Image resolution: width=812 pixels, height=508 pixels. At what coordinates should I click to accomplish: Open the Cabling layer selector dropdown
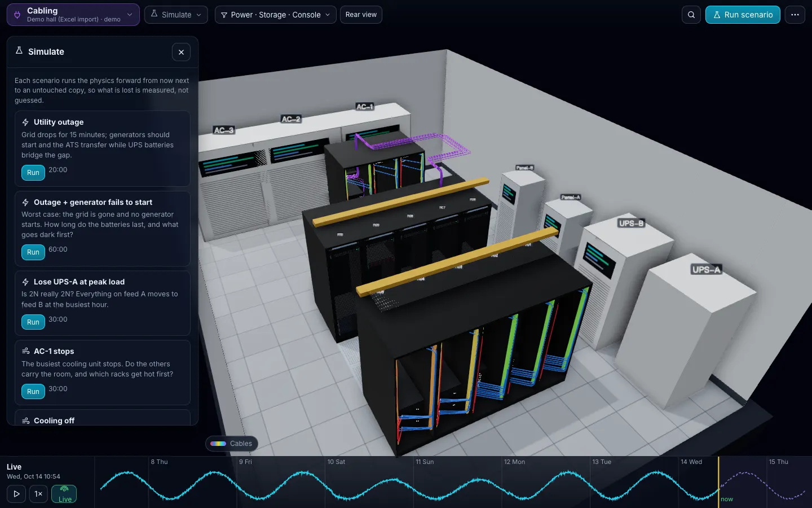tap(73, 15)
